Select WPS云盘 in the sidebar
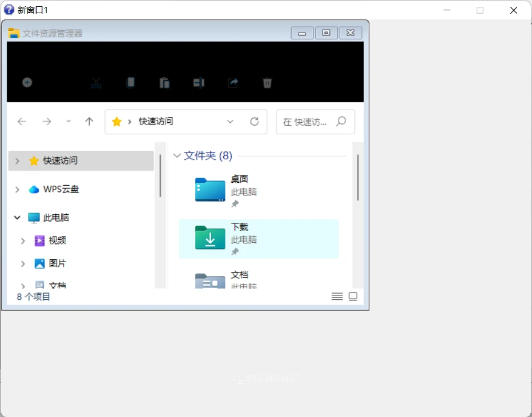 pyautogui.click(x=61, y=189)
